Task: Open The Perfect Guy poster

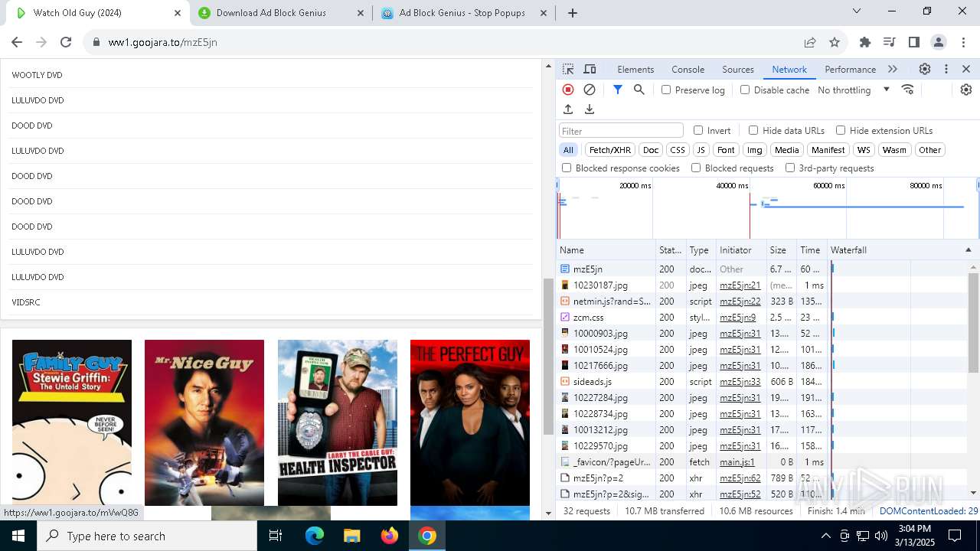Action: click(470, 422)
